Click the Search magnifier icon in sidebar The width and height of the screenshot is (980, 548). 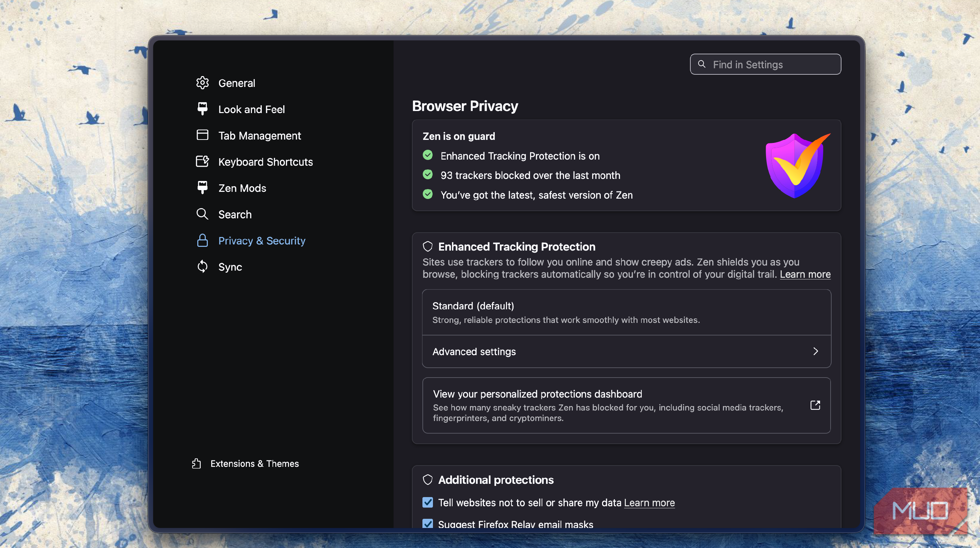point(202,214)
